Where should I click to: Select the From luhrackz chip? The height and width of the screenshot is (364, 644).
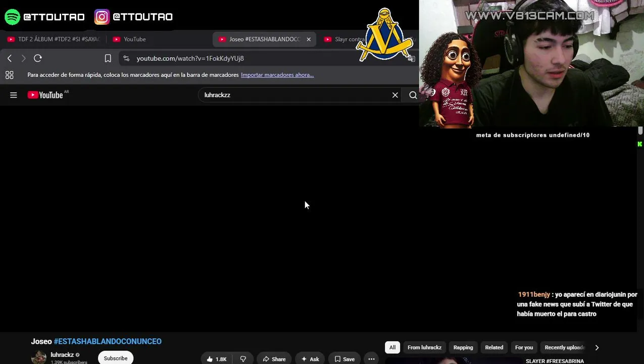pos(424,347)
